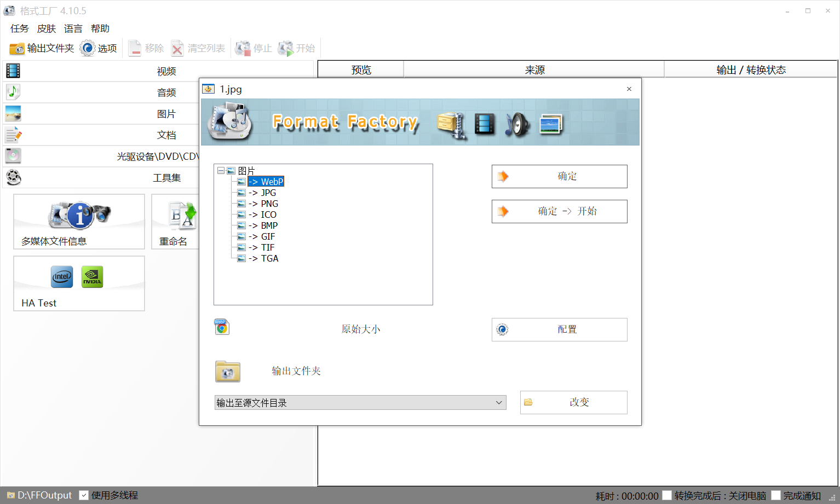Close the 1.jpg dialog

click(629, 89)
